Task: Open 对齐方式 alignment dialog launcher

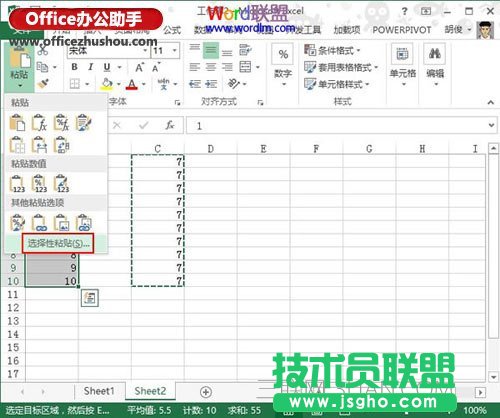Action: tap(260, 102)
